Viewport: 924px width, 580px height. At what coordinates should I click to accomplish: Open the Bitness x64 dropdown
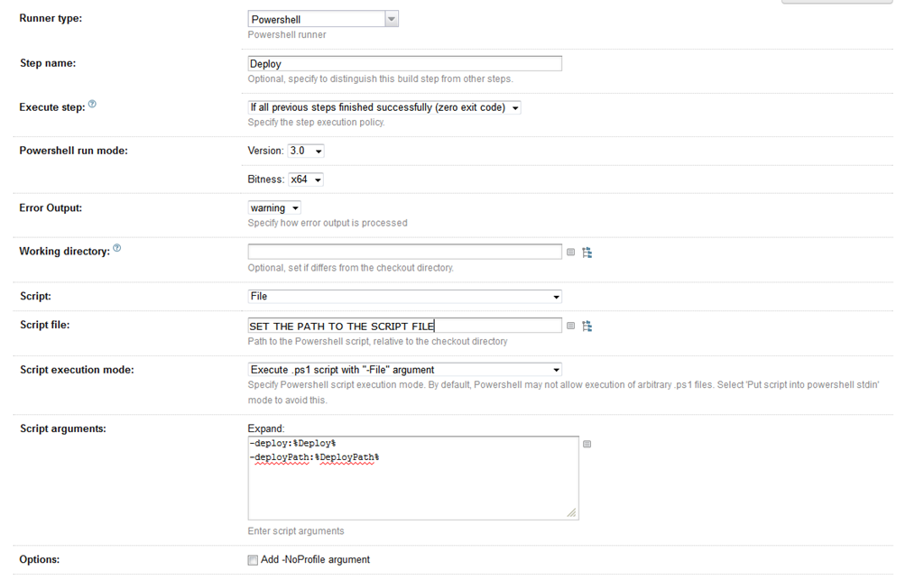click(x=306, y=180)
